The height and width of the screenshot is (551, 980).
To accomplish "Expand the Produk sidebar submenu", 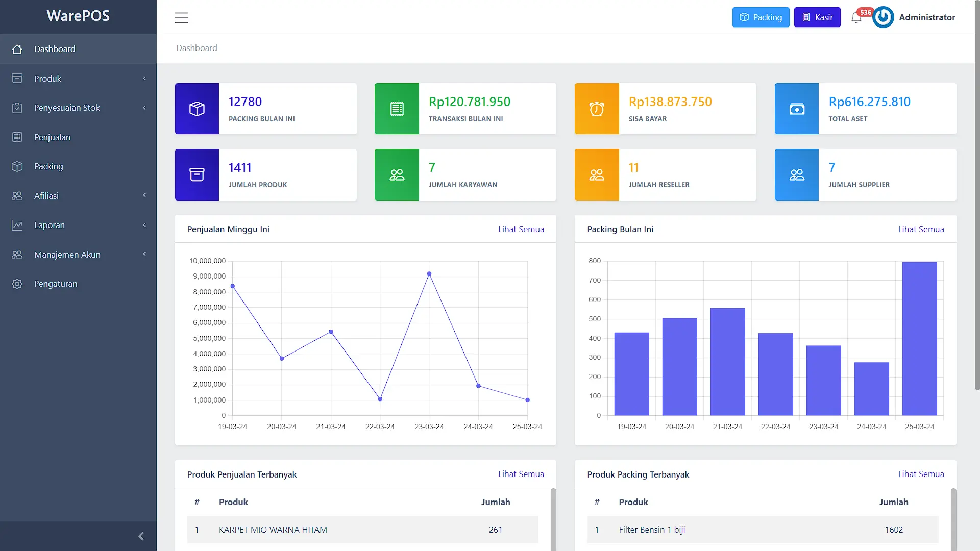I will tap(78, 79).
